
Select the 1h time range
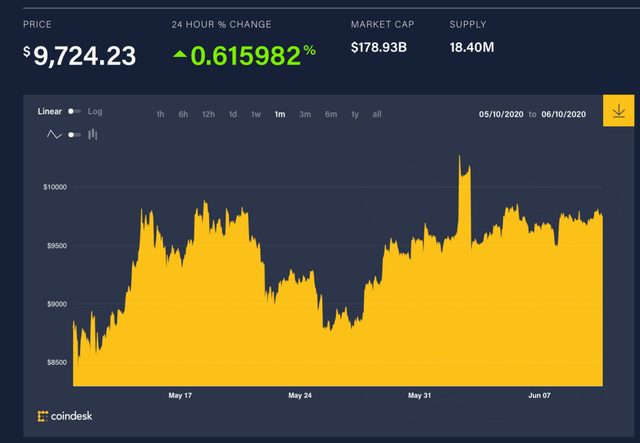pos(160,114)
